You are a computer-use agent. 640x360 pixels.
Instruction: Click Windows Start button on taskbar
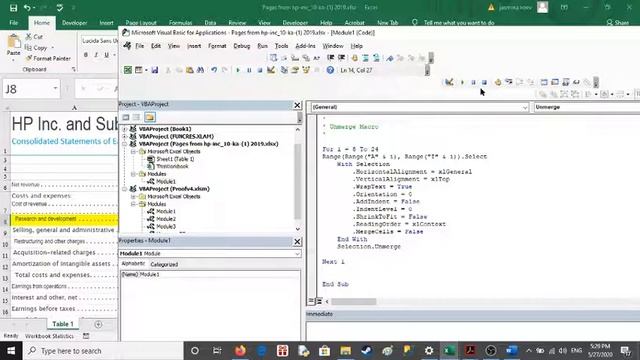tap(11, 351)
